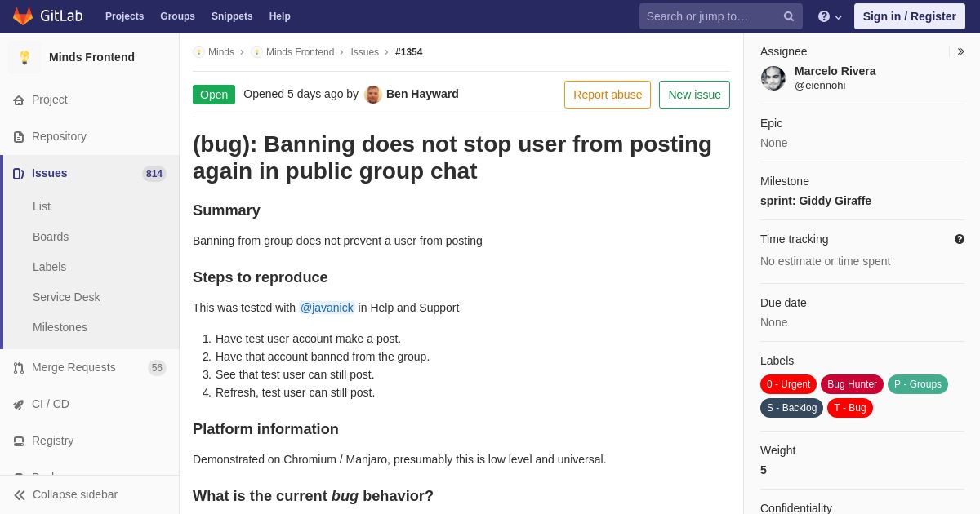This screenshot has width=980, height=514.
Task: Click the @javanick mention link
Action: (x=327, y=308)
